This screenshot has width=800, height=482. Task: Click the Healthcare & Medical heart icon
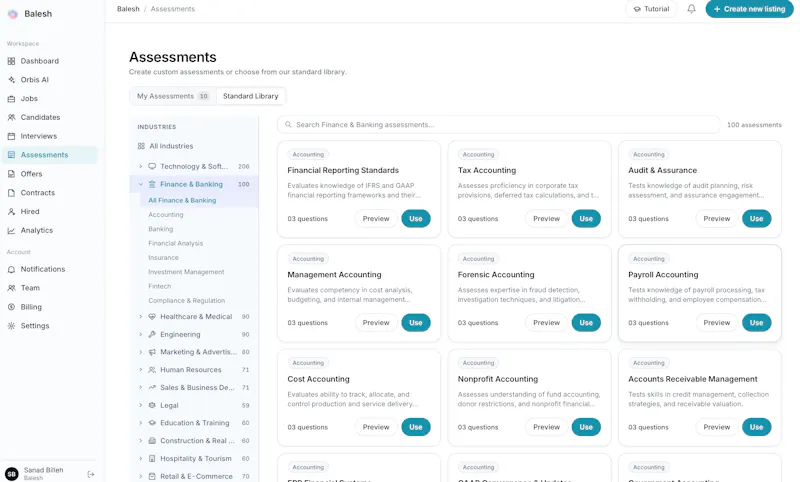(x=152, y=317)
